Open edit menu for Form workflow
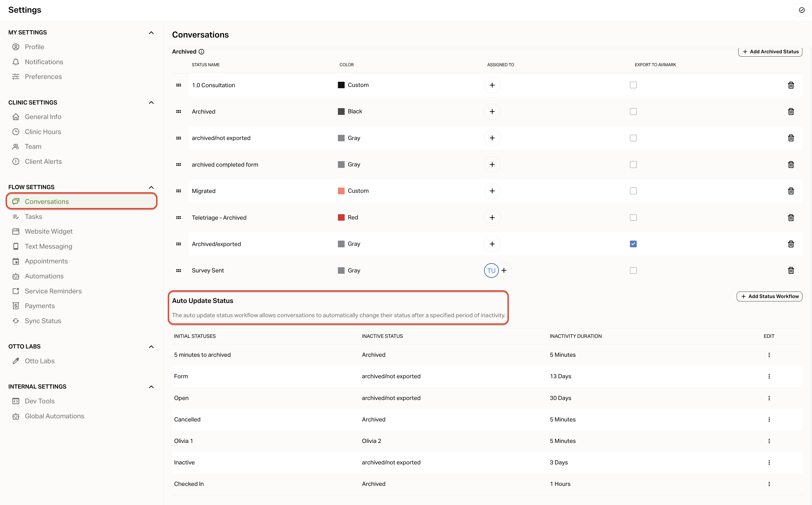The height and width of the screenshot is (505, 812). point(769,376)
